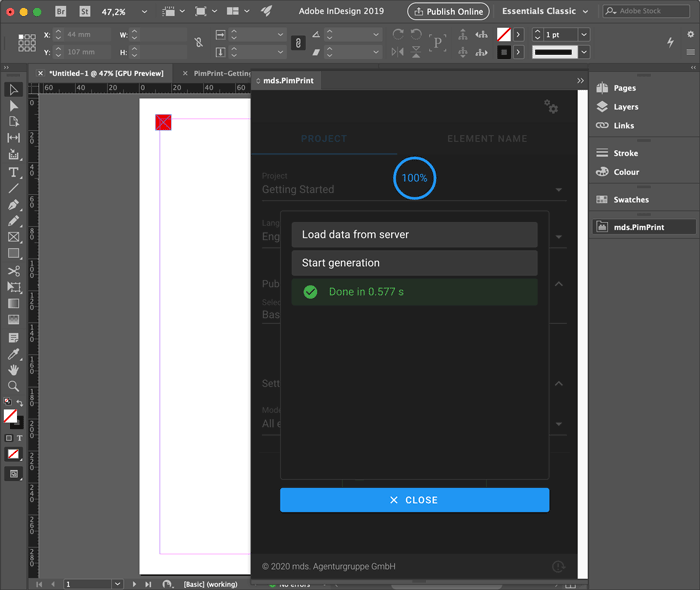Open the Pages panel
Viewport: 700px width, 590px height.
pyautogui.click(x=624, y=88)
